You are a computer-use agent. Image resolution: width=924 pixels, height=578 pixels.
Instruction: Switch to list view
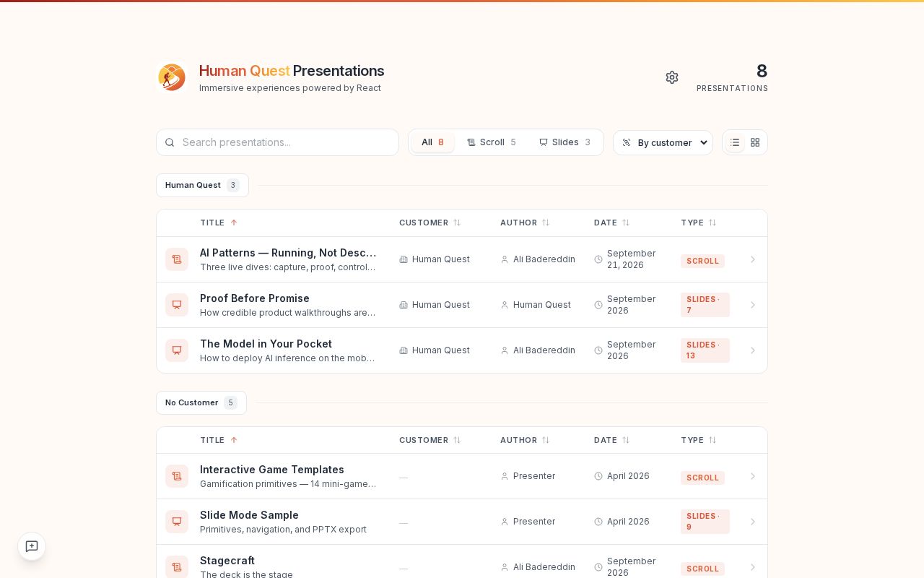click(735, 142)
